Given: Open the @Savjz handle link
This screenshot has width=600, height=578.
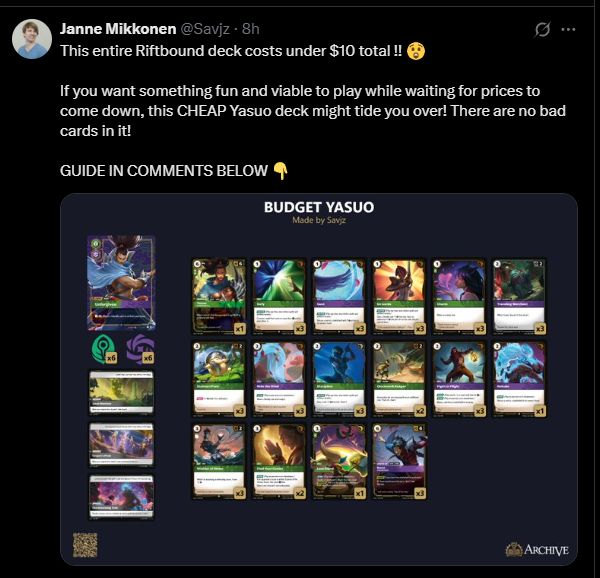Looking at the screenshot, I should [x=205, y=29].
